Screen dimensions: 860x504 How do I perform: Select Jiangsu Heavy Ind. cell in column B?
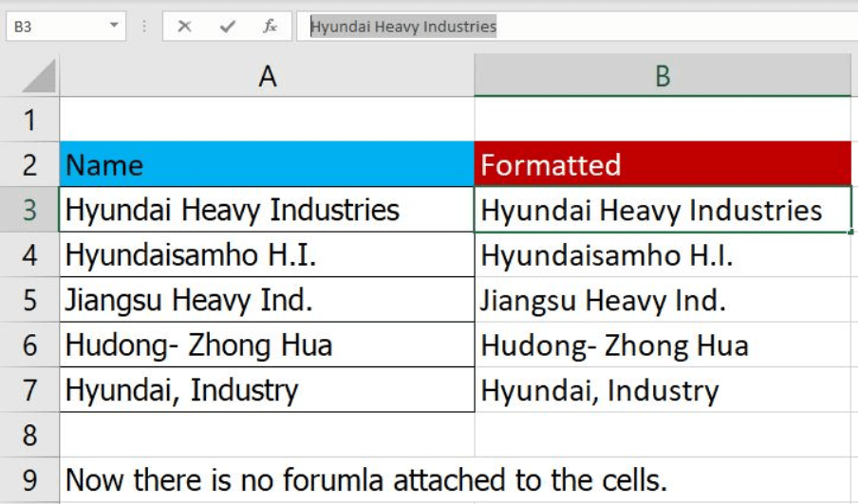(662, 301)
